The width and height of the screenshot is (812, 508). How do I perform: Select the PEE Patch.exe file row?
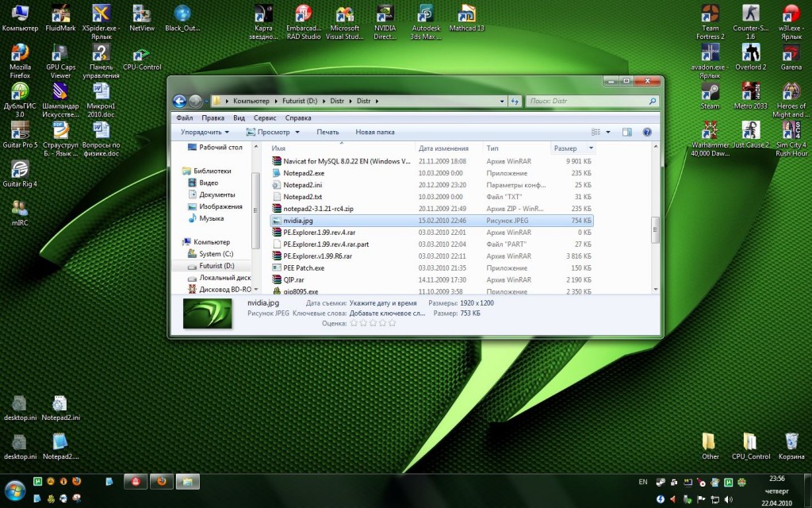tap(432, 268)
